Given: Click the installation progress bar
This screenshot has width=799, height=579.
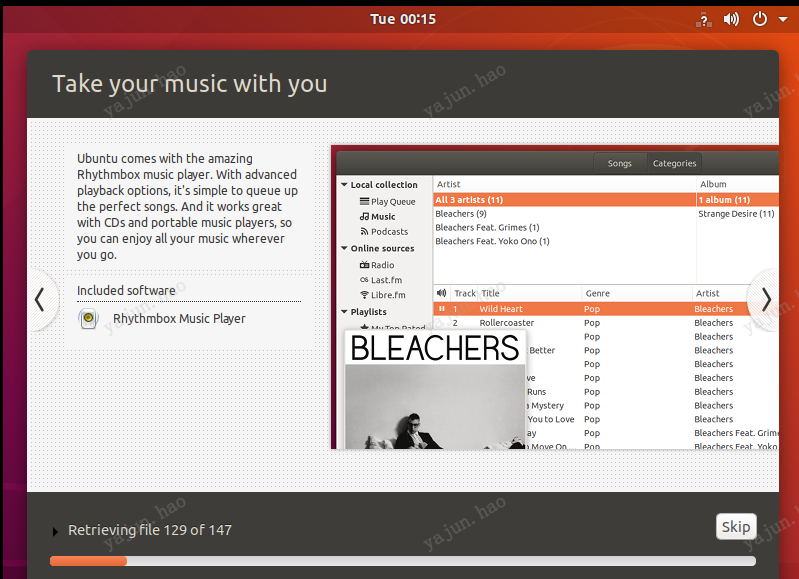Looking at the screenshot, I should point(403,561).
